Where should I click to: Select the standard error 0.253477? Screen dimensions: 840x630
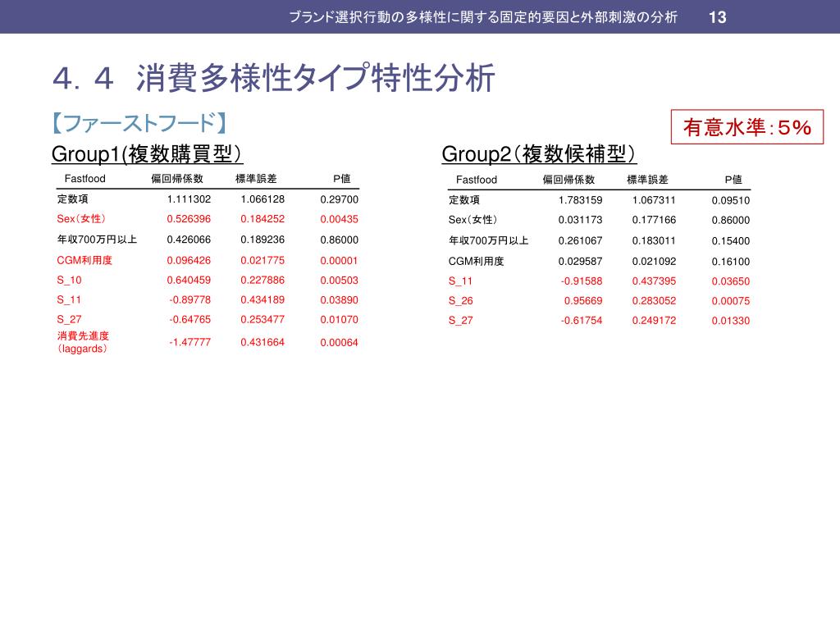(x=262, y=319)
